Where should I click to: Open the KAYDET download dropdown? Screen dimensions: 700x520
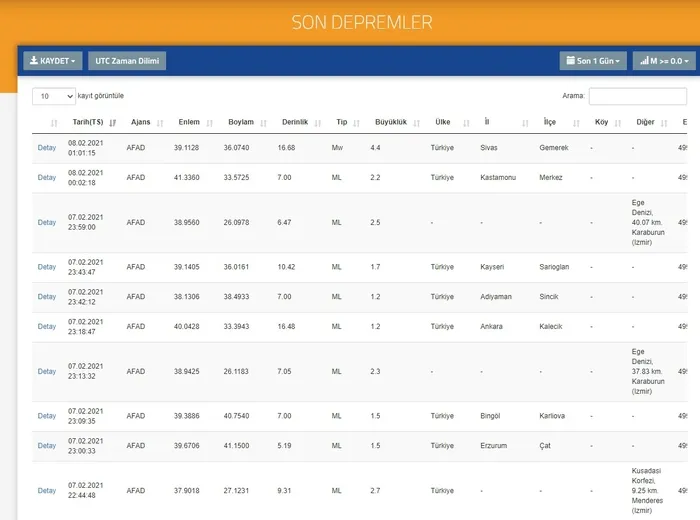point(52,61)
